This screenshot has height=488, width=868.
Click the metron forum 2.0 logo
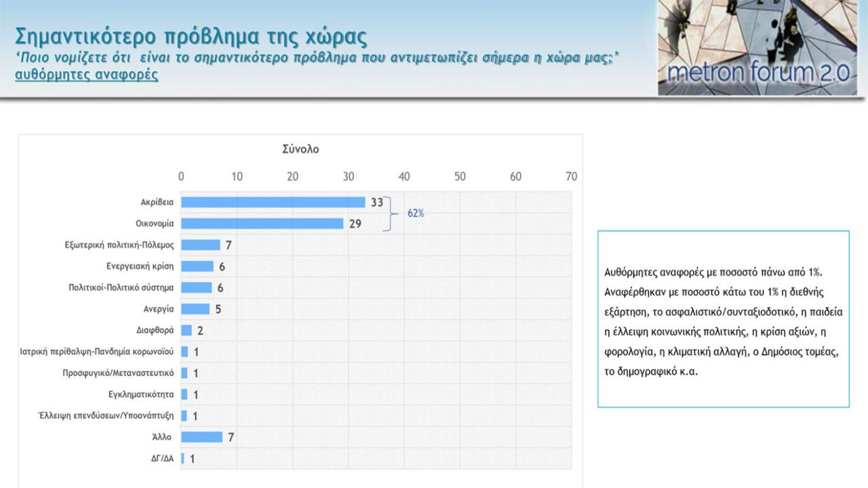tap(757, 47)
